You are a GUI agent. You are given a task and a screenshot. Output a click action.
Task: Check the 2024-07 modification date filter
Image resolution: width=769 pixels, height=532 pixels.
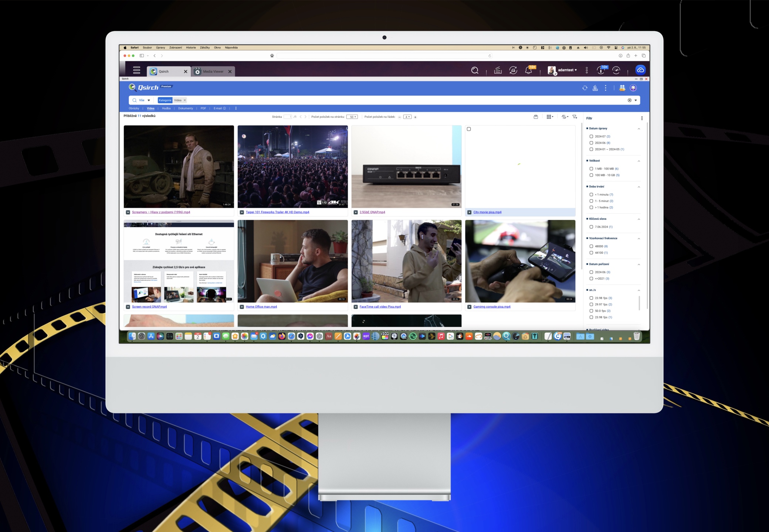(x=591, y=136)
